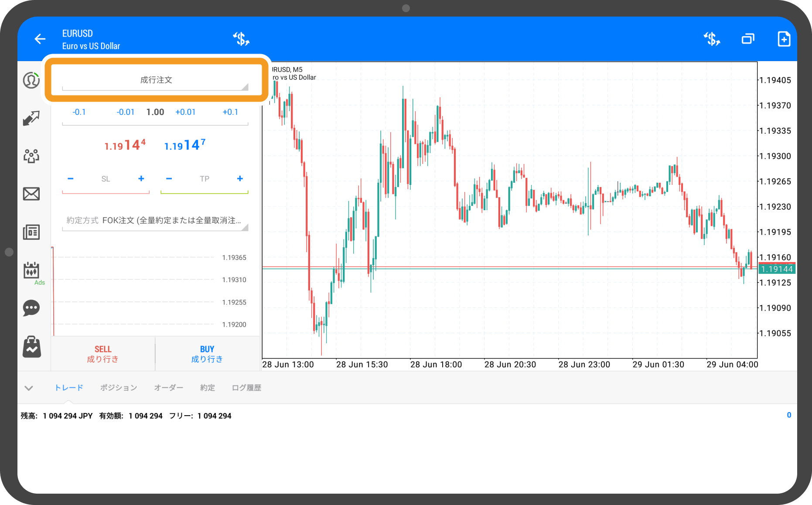812x505 pixels.
Task: Decrease volume by -0.1
Action: tap(79, 112)
